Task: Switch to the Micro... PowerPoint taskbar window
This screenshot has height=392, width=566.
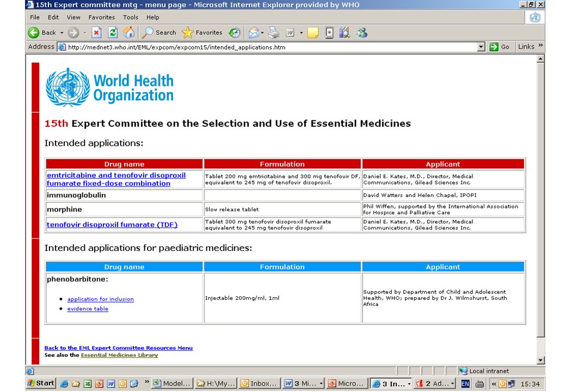Action: [x=347, y=383]
